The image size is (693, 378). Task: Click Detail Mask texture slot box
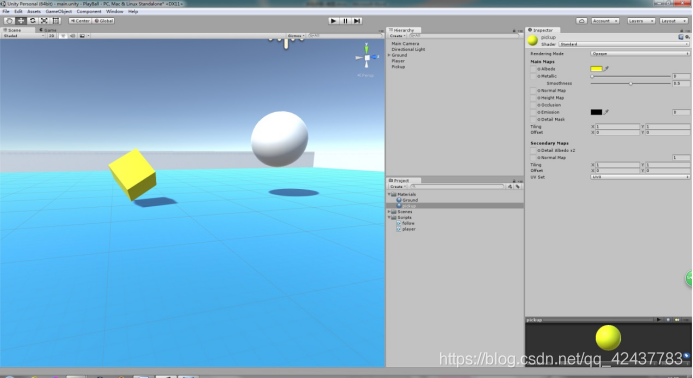pos(533,119)
